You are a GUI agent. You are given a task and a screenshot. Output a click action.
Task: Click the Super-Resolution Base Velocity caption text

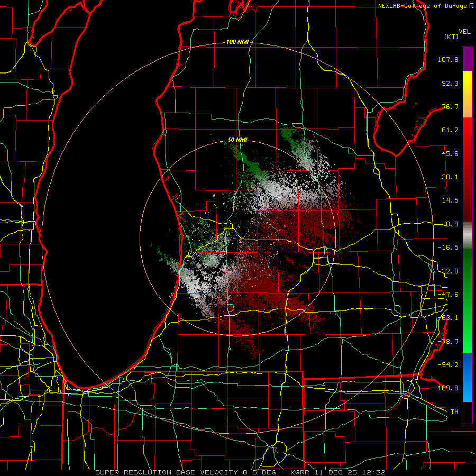(x=240, y=472)
